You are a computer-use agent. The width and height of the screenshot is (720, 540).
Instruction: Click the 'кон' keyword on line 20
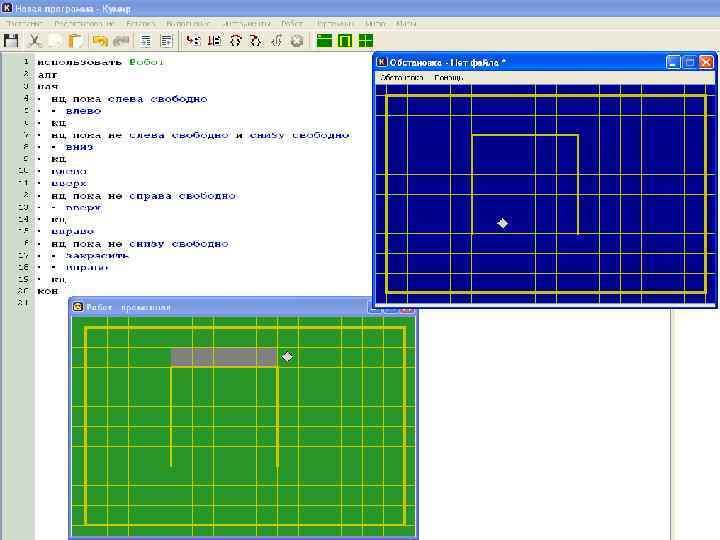[x=47, y=291]
